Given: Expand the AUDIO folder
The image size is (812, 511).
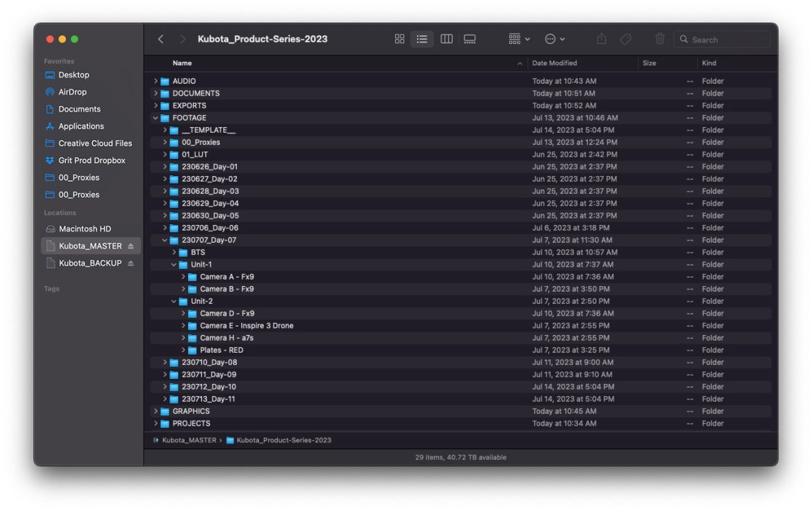Looking at the screenshot, I should click(x=155, y=81).
